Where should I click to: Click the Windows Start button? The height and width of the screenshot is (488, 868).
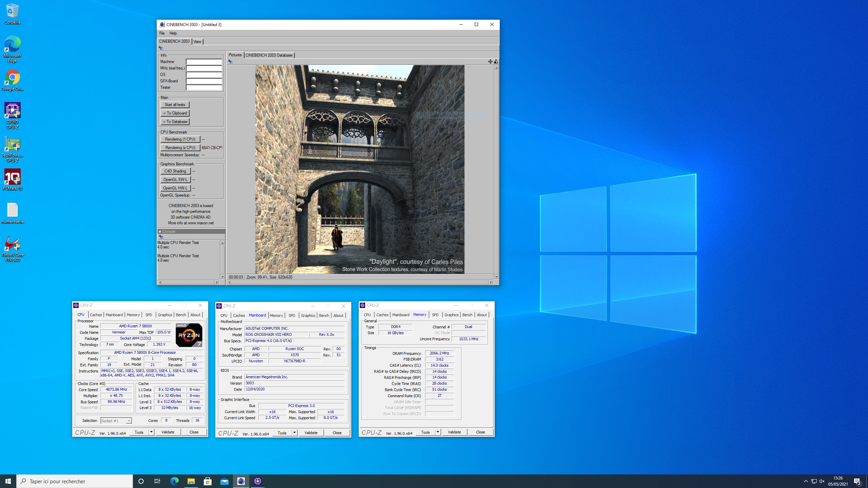[x=8, y=481]
